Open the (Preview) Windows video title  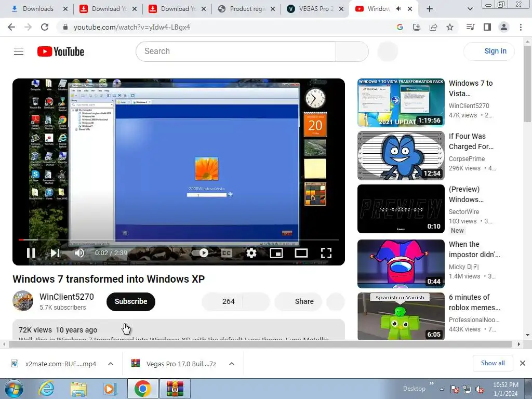point(466,194)
